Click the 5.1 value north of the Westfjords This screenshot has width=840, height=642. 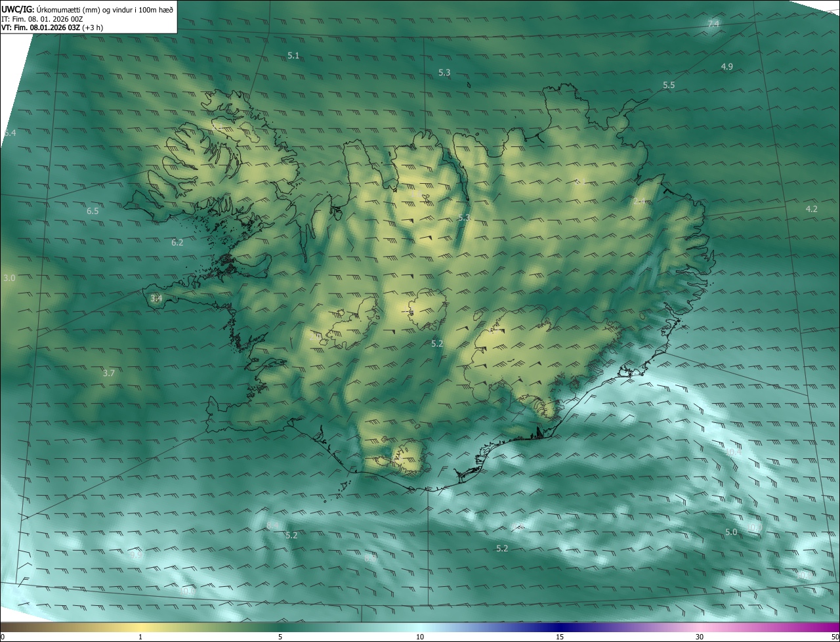pos(293,56)
